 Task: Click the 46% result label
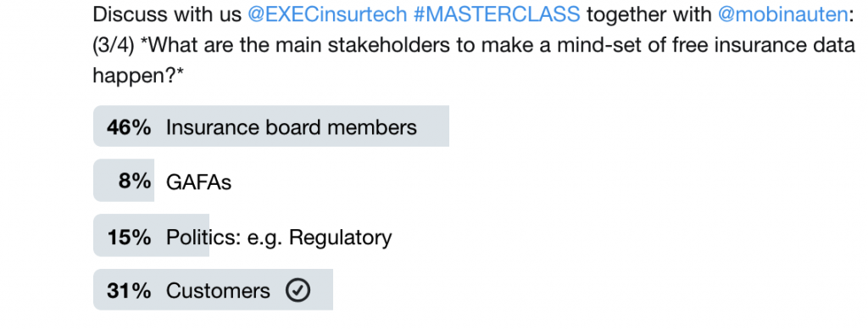129,127
